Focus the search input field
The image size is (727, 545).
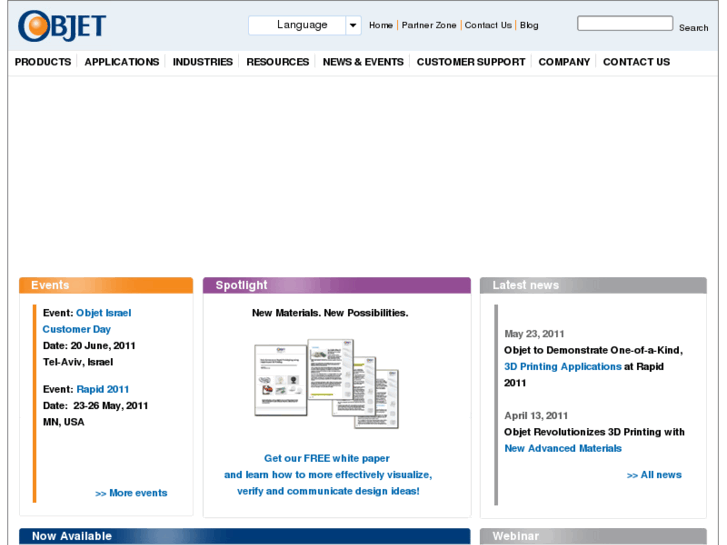[x=625, y=23]
